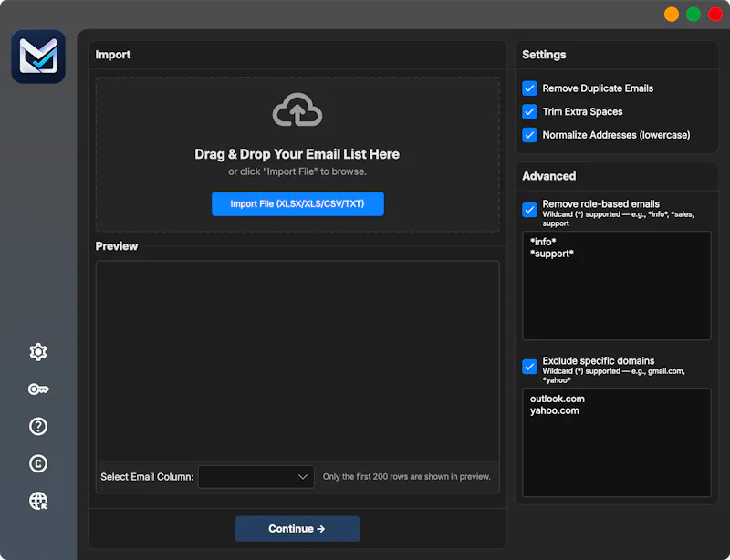Open the Select Email Column dropdown
730x560 pixels.
tap(256, 477)
